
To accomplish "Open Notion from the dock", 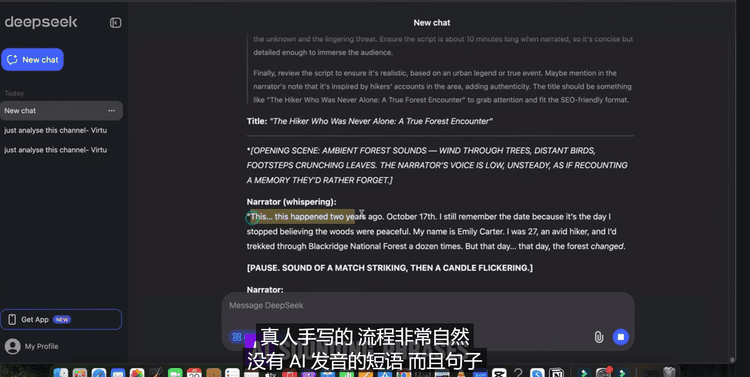I will tap(556, 373).
